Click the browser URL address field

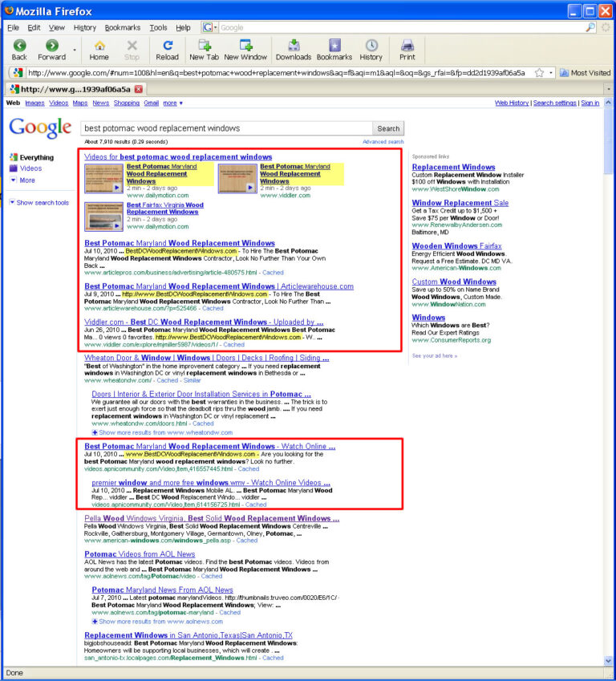278,73
